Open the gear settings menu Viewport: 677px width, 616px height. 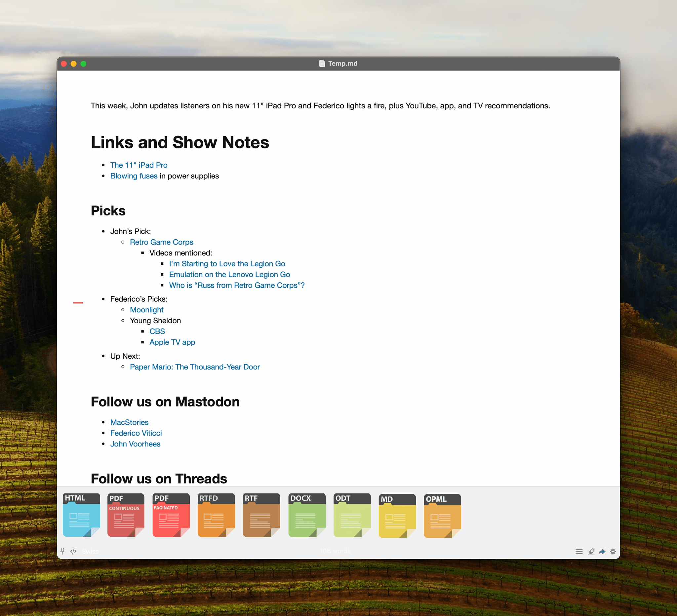pos(613,552)
